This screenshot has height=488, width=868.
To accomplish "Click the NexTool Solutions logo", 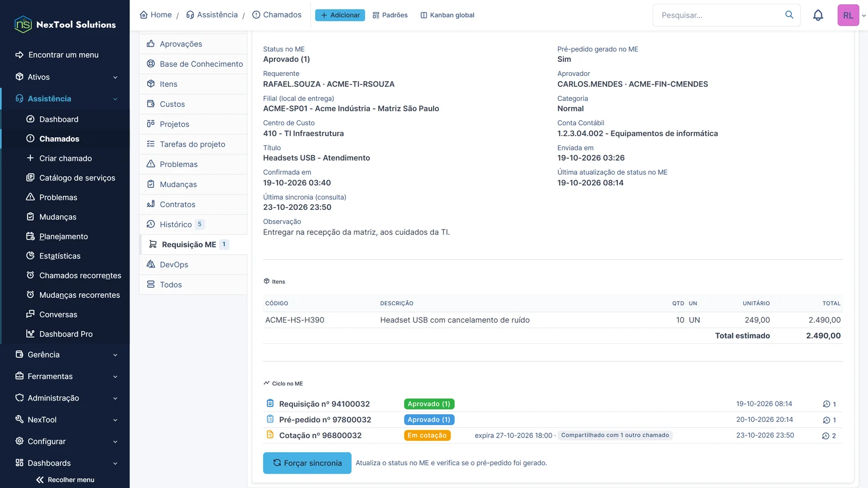I will pyautogui.click(x=65, y=24).
